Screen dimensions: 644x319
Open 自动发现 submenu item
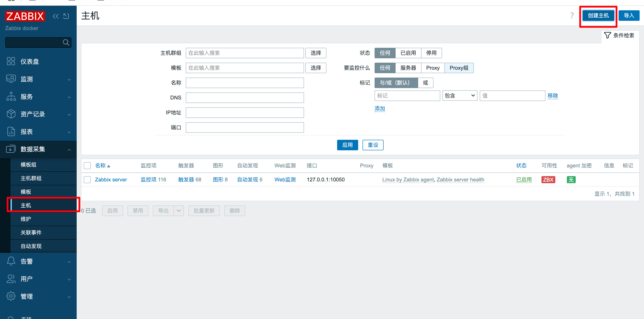(44, 246)
